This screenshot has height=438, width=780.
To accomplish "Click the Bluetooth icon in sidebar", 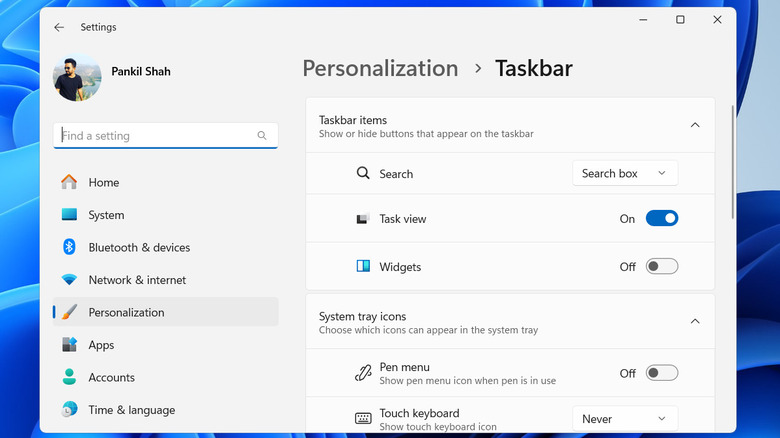I will [x=69, y=247].
